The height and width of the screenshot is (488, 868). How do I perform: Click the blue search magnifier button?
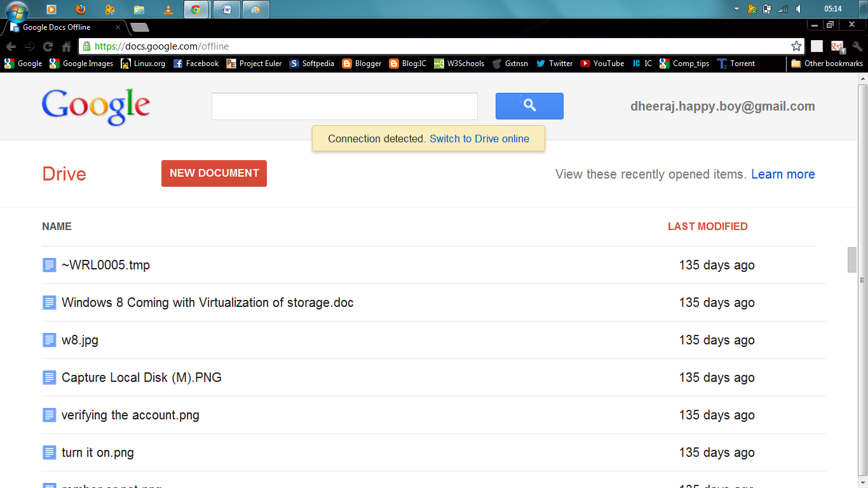529,106
